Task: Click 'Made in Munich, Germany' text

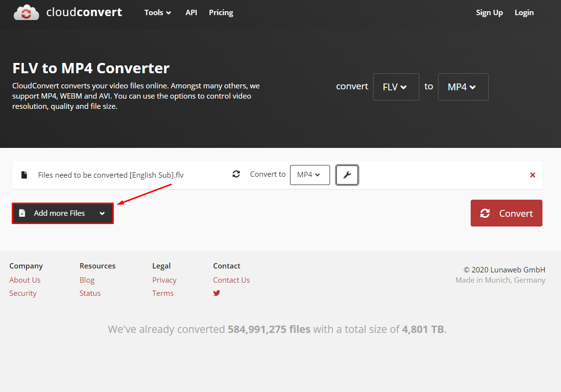Action: [500, 280]
